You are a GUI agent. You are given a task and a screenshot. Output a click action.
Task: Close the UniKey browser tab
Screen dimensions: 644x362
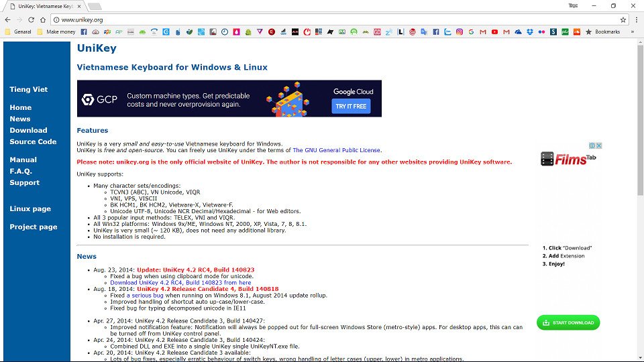79,6
